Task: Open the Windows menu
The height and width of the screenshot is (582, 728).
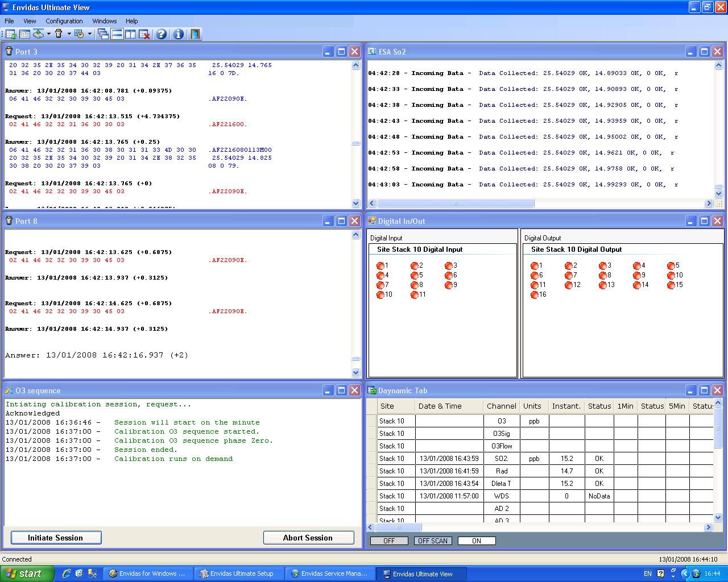Action: coord(104,21)
